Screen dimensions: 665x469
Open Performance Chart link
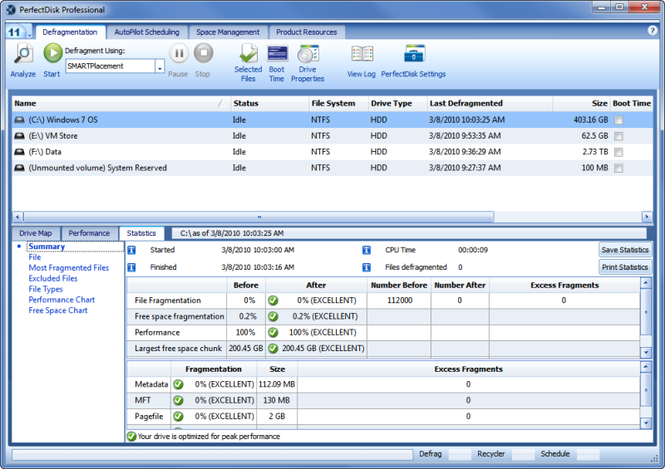(62, 300)
